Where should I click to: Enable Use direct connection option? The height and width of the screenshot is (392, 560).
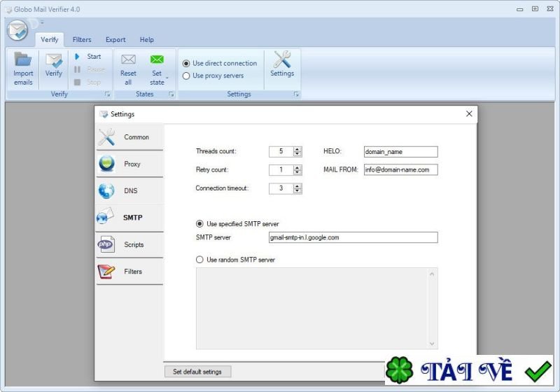click(186, 64)
